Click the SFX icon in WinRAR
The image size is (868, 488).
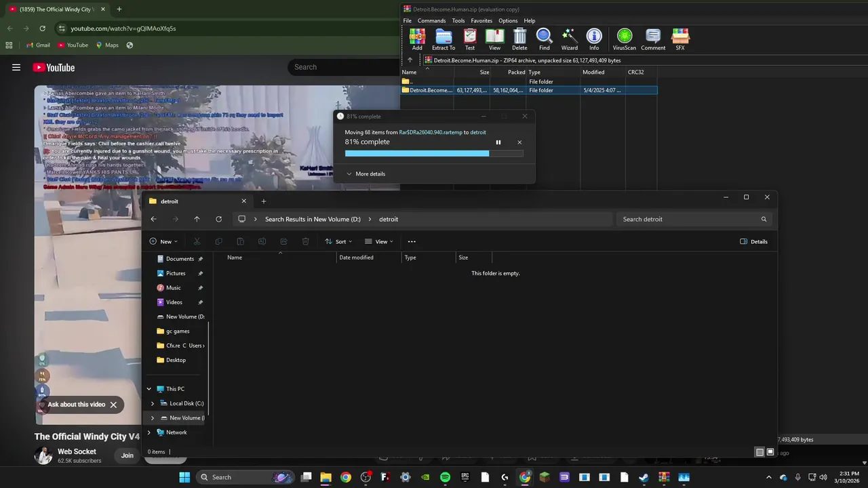coord(680,39)
